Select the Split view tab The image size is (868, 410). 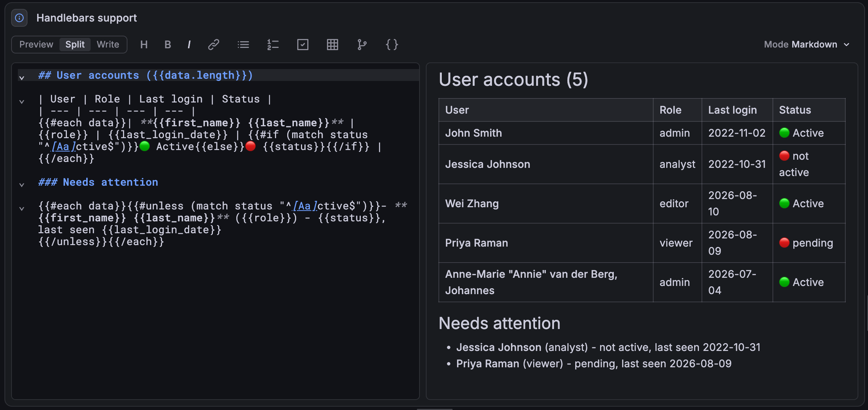click(75, 45)
